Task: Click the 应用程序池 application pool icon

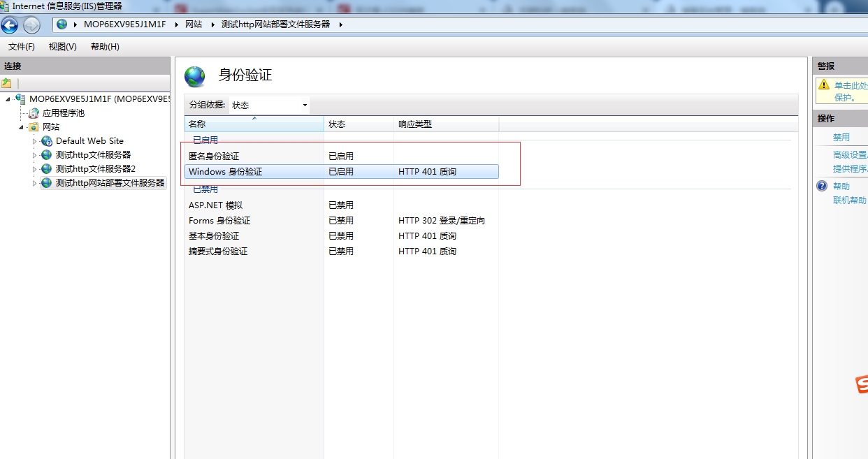Action: click(x=34, y=113)
